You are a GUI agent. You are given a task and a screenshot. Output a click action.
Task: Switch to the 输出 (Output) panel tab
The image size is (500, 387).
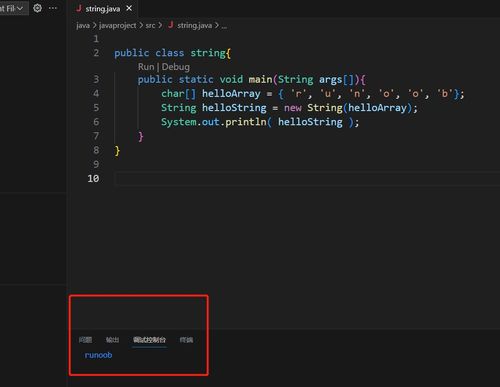112,340
